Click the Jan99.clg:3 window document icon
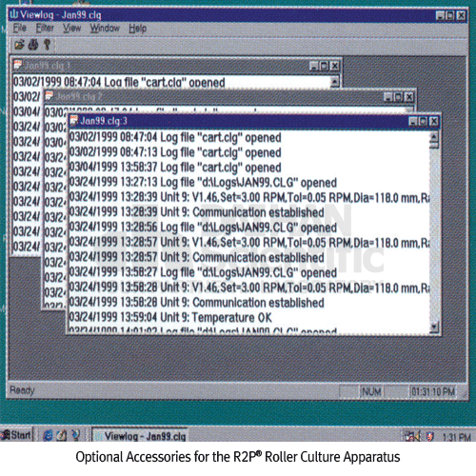This screenshot has width=476, height=476. click(74, 121)
